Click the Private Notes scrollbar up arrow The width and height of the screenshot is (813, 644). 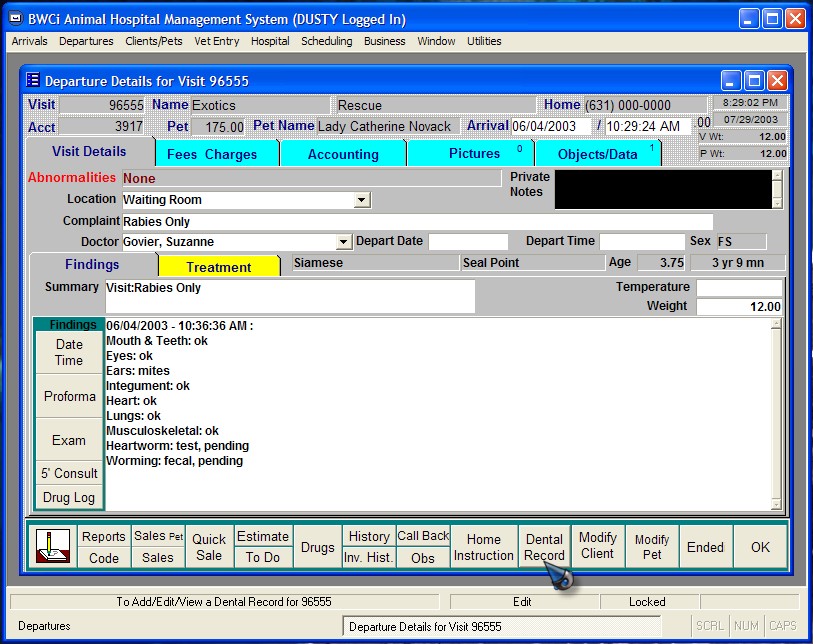click(x=777, y=175)
